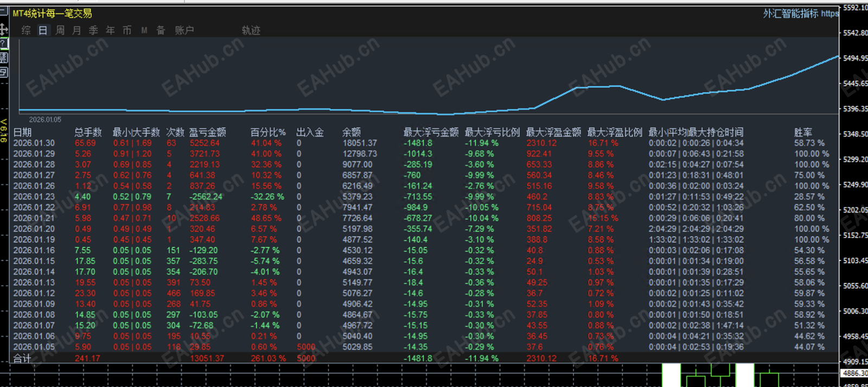Screen dimensions: 868x387
Task: Select the M tab
Action: tap(144, 30)
